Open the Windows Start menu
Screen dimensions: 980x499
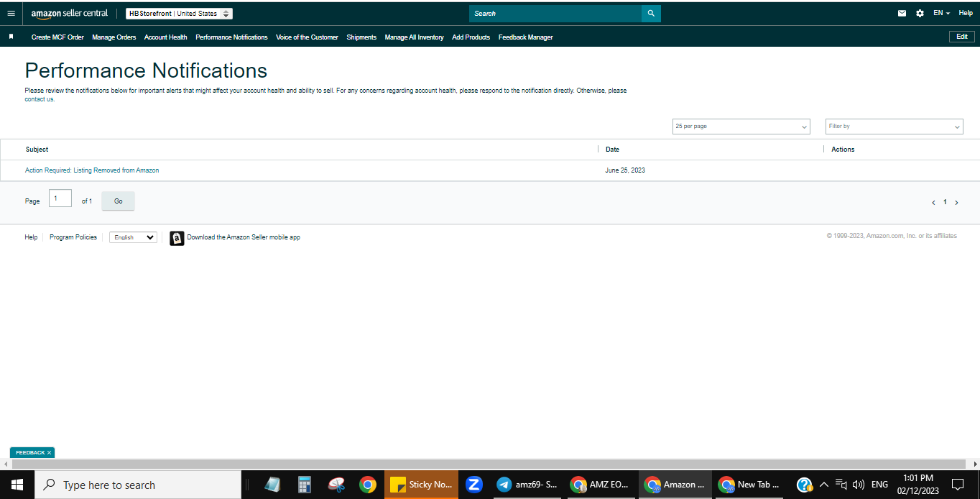coord(17,485)
